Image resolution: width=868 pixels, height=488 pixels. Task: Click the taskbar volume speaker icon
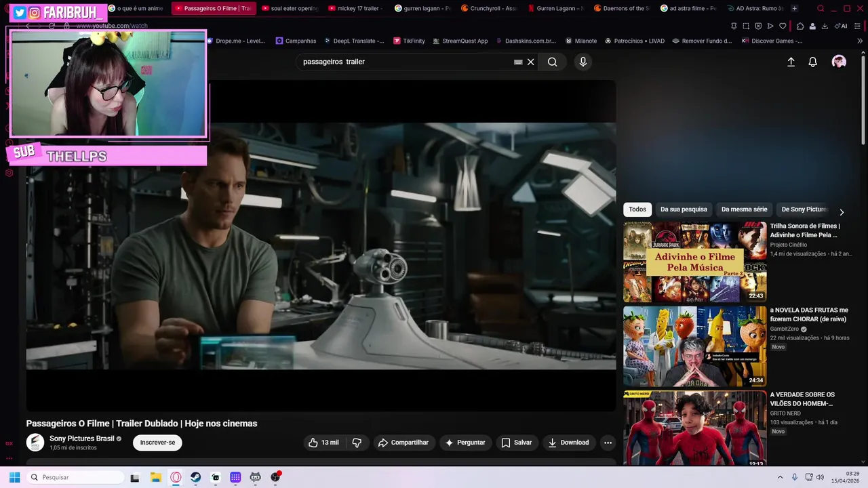(x=820, y=477)
